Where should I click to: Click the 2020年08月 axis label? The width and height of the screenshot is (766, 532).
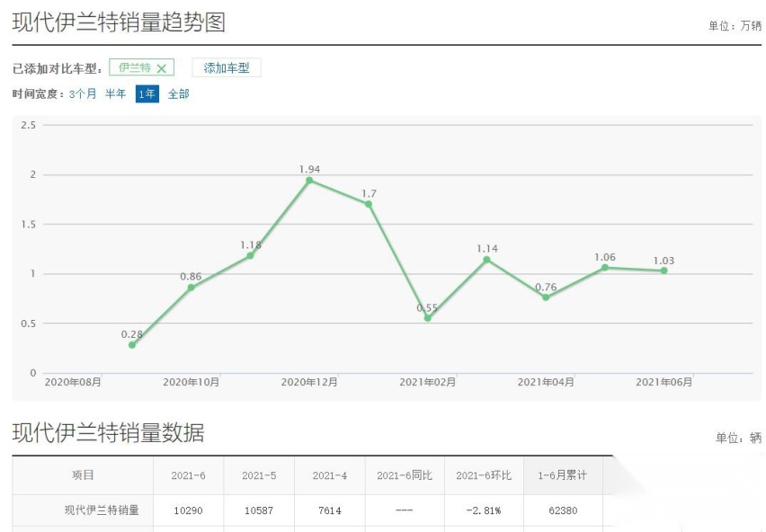click(x=73, y=382)
